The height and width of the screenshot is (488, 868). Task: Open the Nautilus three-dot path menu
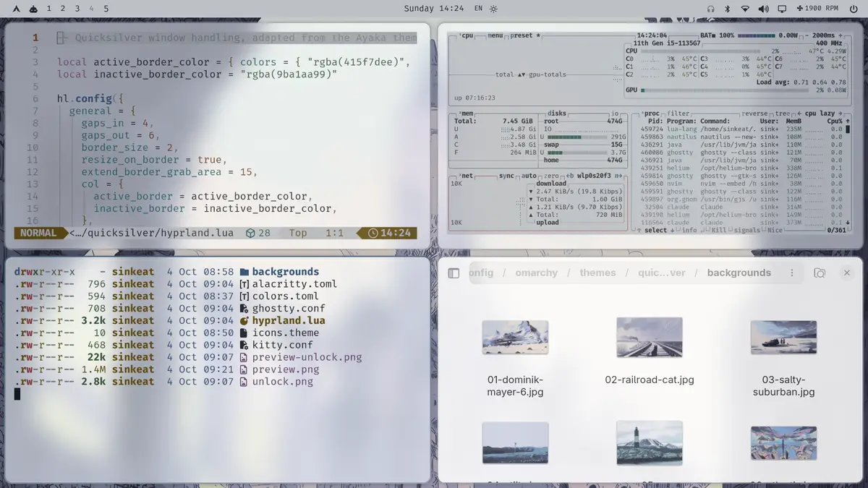pos(792,273)
